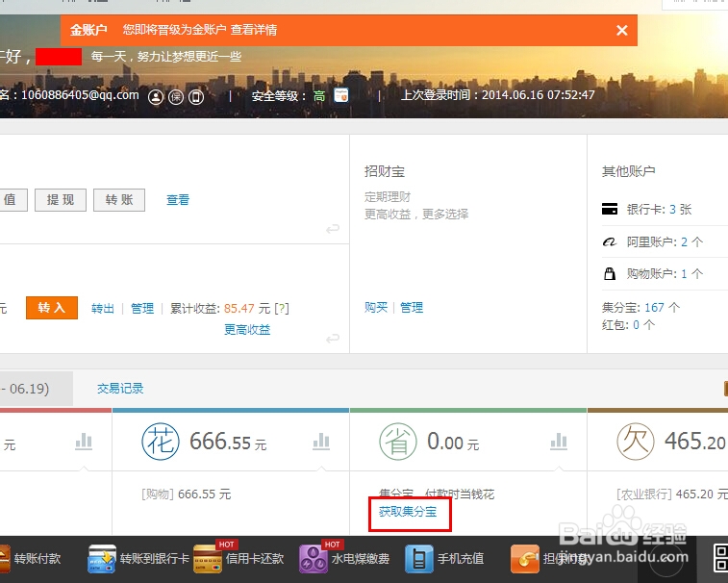Screen dimensions: 728x583
Task: Click the shopping bag icon
Action: [x=610, y=273]
